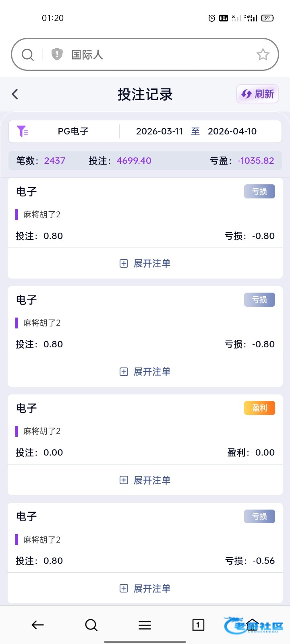Tap the first record's 亏损 badge

click(259, 192)
